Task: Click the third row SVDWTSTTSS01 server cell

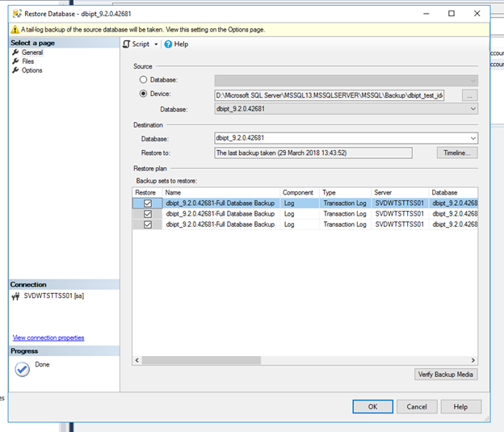Action: [400, 224]
